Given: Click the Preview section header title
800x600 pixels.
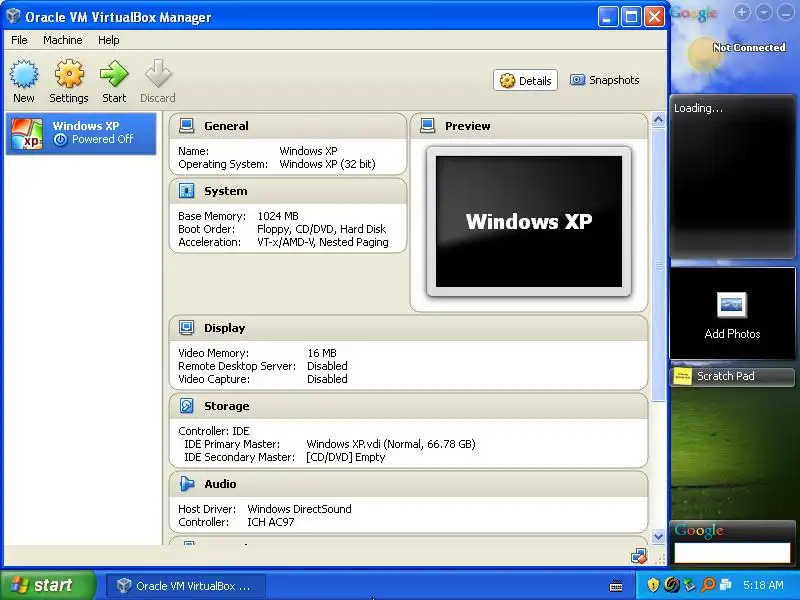Looking at the screenshot, I should pos(467,126).
